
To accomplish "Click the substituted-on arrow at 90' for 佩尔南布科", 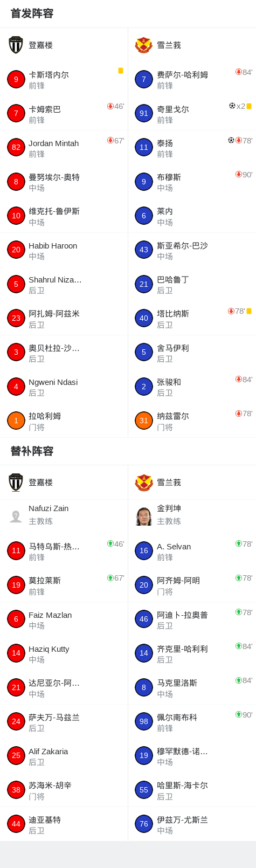I will [x=239, y=714].
